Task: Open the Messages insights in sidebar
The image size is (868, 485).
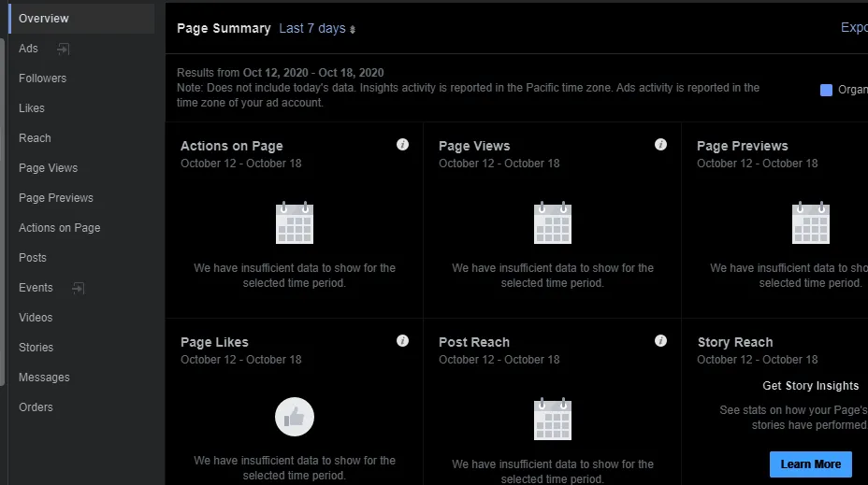Action: tap(44, 378)
